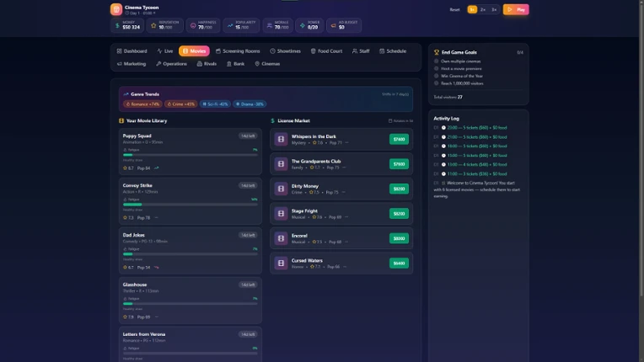644x362 pixels.
Task: Click the circle beside Own multiple cinemas
Action: pos(436,61)
